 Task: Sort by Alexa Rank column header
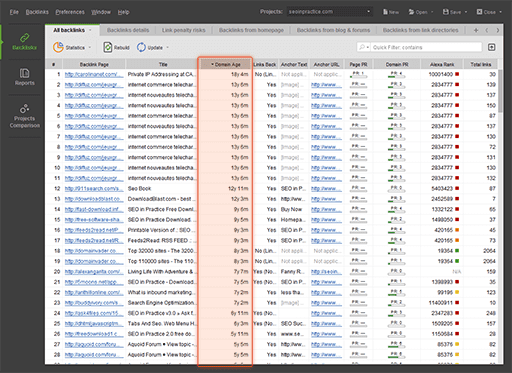pos(442,64)
